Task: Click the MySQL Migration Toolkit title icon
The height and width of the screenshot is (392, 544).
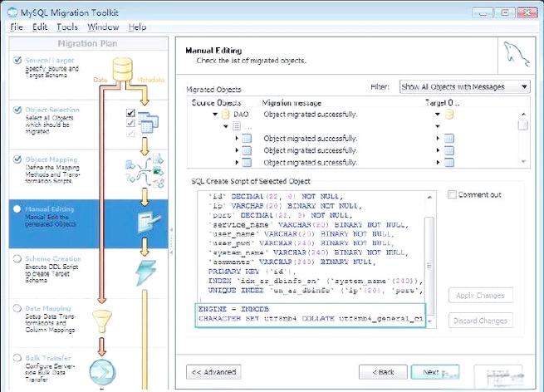Action: [x=12, y=12]
